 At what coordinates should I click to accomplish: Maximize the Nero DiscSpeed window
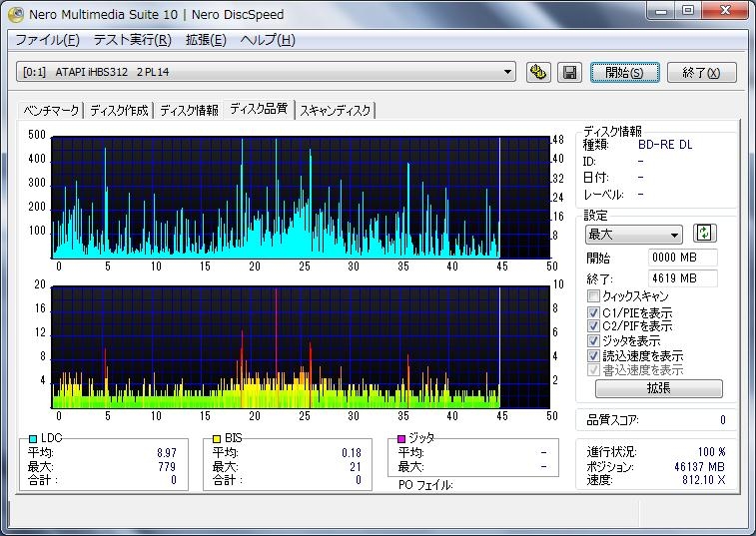coord(688,11)
